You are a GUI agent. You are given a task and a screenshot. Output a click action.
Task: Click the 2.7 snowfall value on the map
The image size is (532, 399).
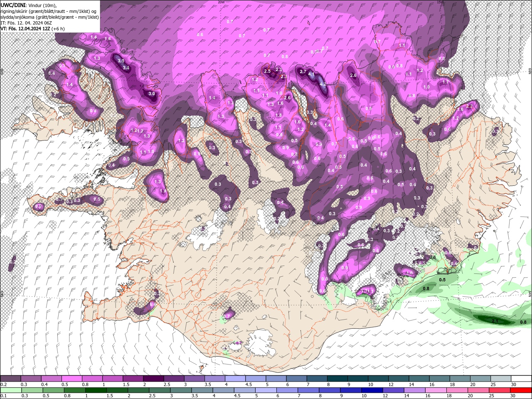(x=303, y=72)
